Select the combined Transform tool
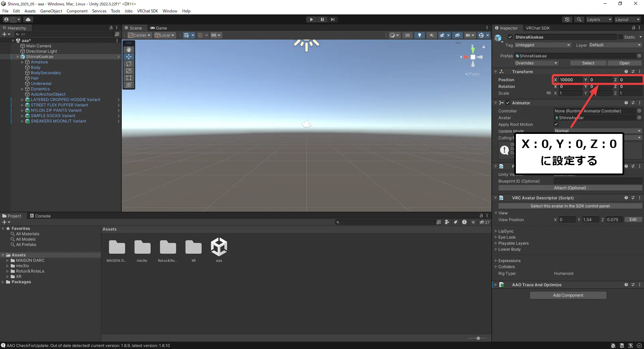 (129, 85)
